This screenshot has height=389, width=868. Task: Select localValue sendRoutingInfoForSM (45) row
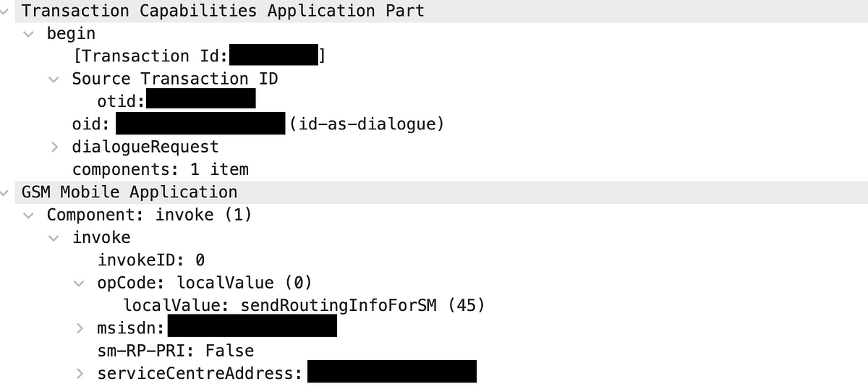304,305
